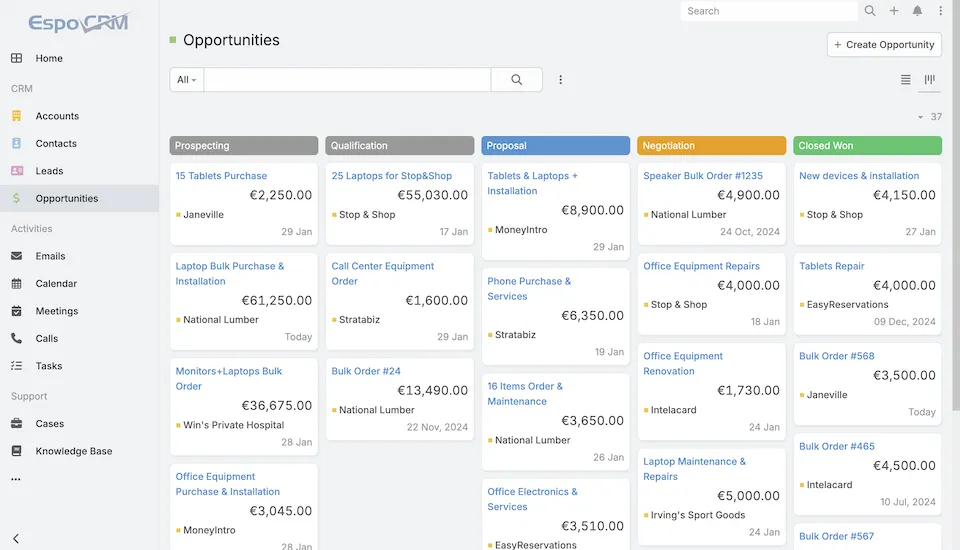
Task: Show more sidebar items via the ellipsis
Action: (16, 479)
